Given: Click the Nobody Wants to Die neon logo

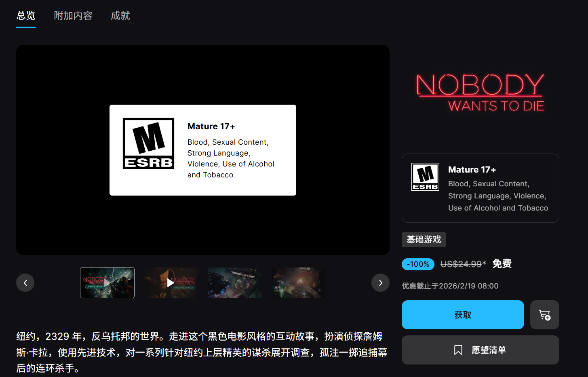Looking at the screenshot, I should 480,92.
